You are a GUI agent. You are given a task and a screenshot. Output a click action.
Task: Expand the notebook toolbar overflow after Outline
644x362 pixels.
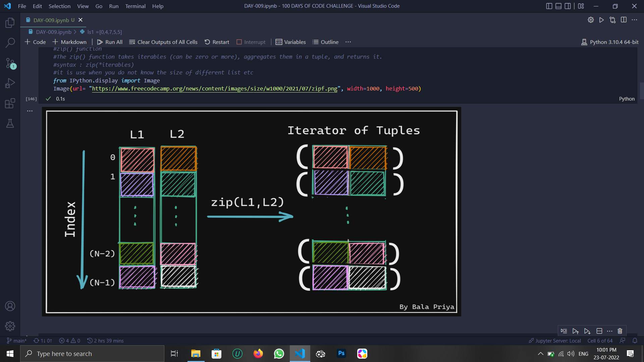click(348, 42)
